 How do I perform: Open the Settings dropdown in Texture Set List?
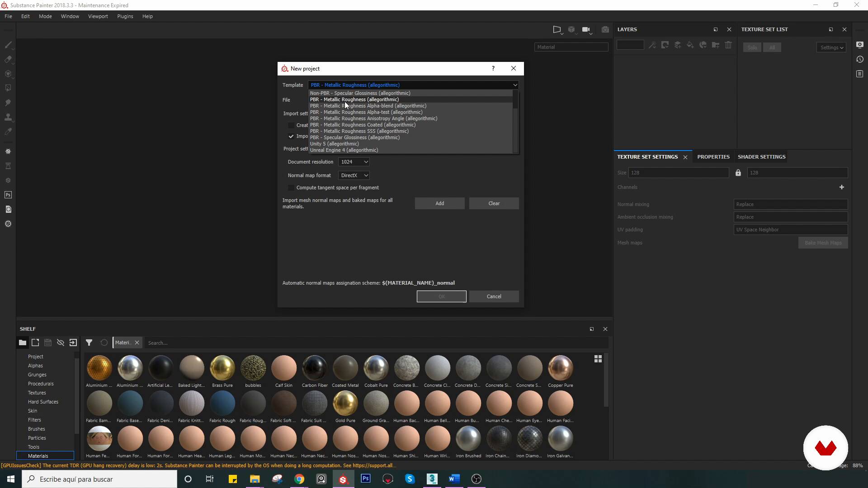coord(831,47)
